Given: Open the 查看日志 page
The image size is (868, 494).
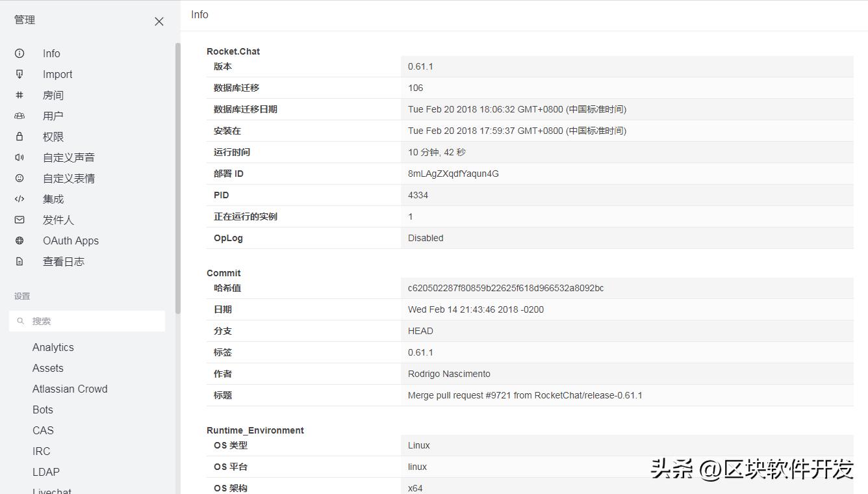Looking at the screenshot, I should click(64, 261).
